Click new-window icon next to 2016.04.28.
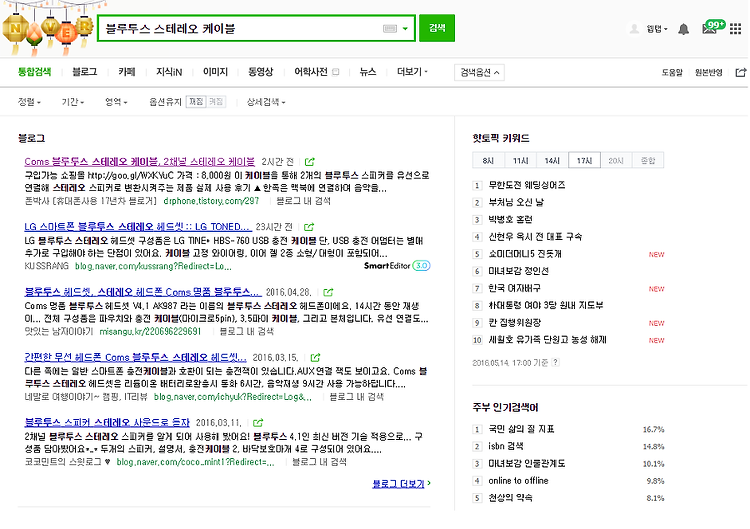The height and width of the screenshot is (529, 750). [x=328, y=292]
